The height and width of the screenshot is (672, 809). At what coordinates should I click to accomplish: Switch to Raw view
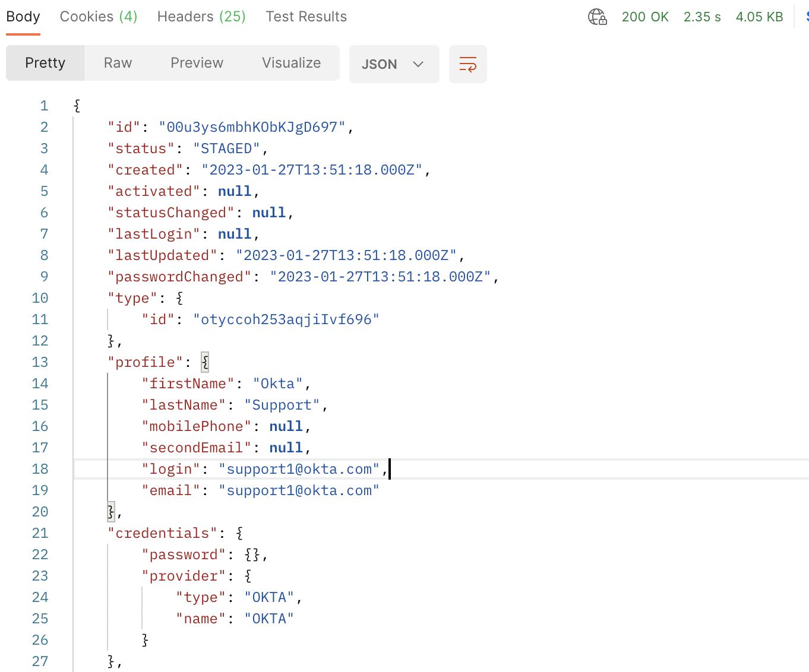pos(118,63)
